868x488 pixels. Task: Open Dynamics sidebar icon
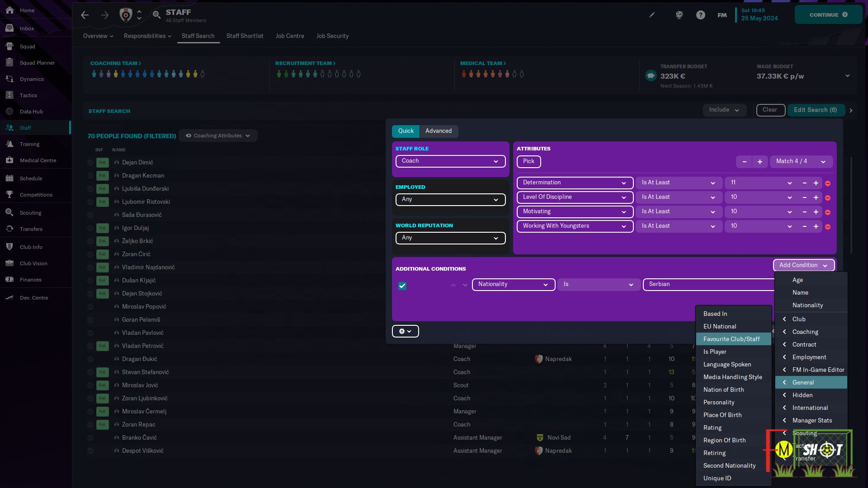tap(9, 79)
